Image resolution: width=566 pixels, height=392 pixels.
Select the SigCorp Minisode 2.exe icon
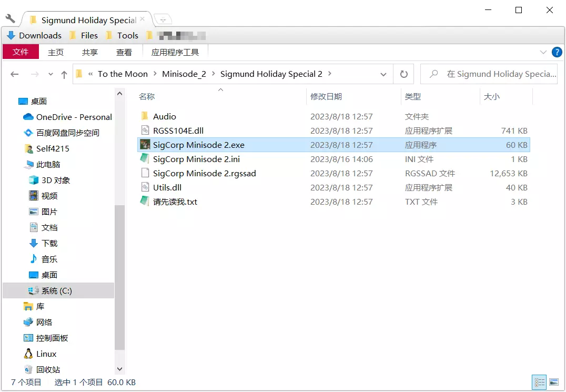coord(145,145)
